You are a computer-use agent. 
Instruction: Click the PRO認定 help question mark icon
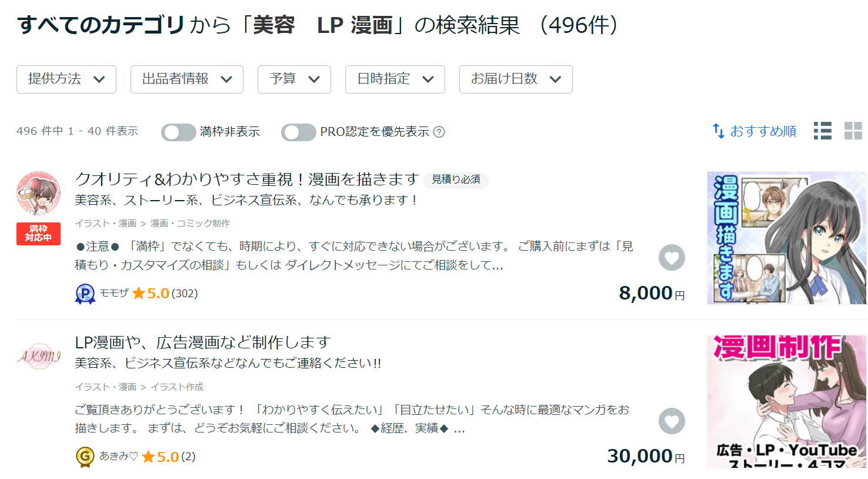click(439, 132)
